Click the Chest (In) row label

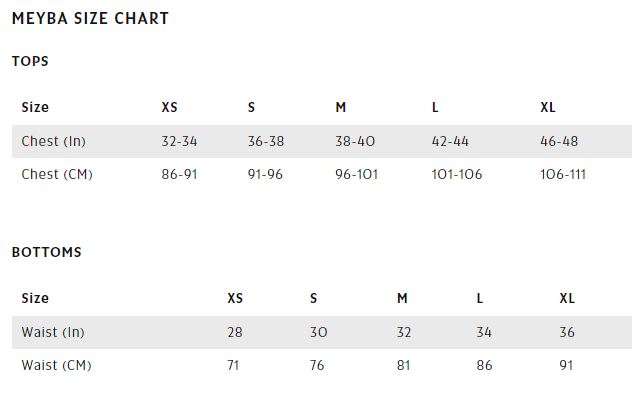click(54, 141)
